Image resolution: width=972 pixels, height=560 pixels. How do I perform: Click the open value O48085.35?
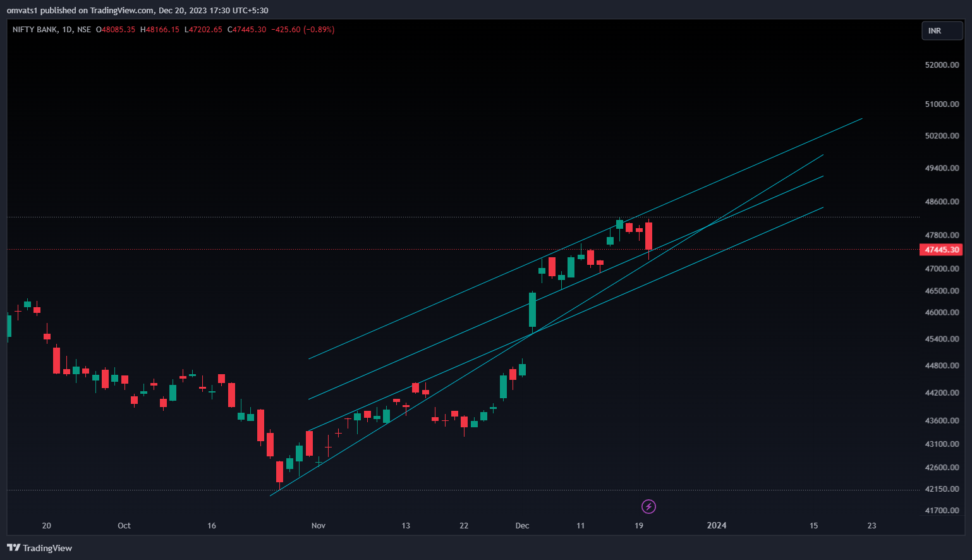pyautogui.click(x=116, y=30)
